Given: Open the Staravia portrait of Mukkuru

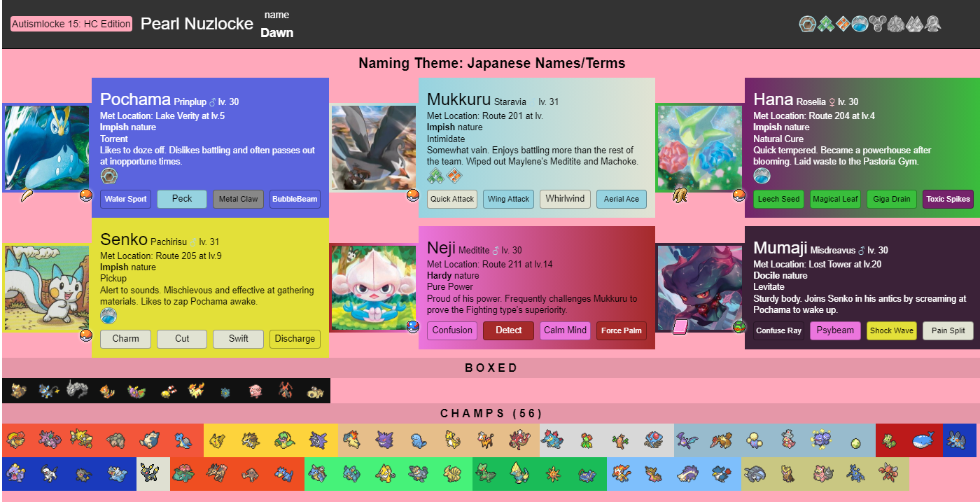Looking at the screenshot, I should point(373,148).
